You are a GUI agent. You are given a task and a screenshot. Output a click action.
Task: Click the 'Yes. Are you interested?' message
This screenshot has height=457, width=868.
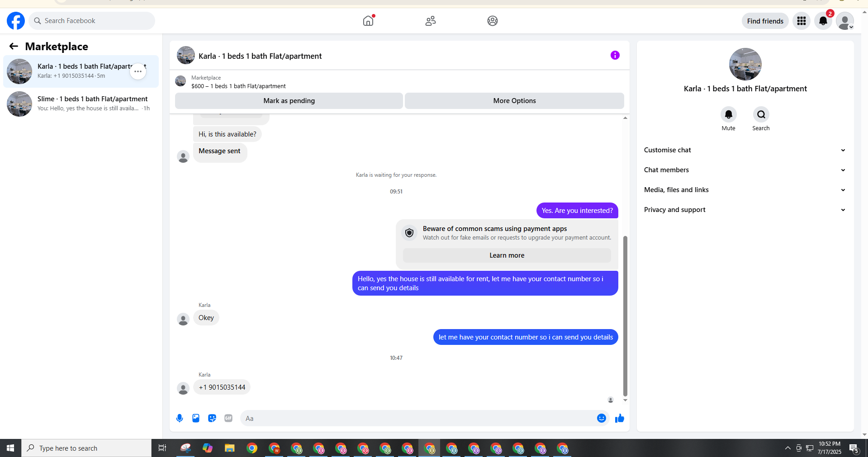(577, 211)
